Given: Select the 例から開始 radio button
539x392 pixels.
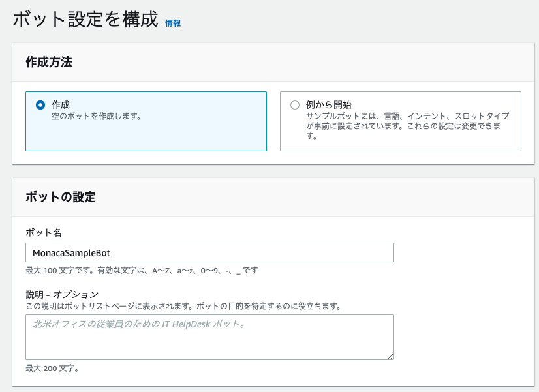Looking at the screenshot, I should (295, 105).
